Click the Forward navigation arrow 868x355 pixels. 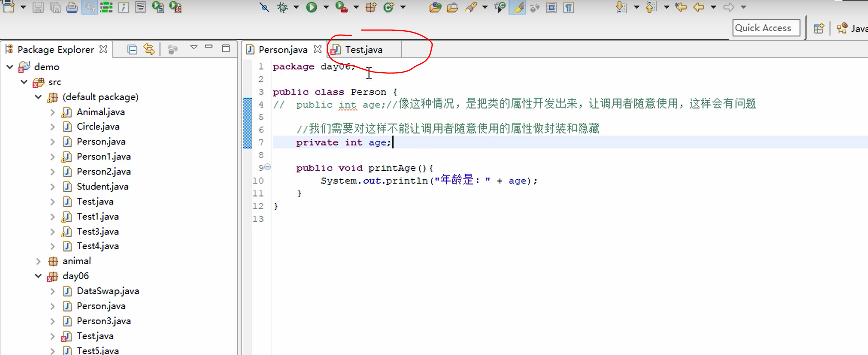729,7
